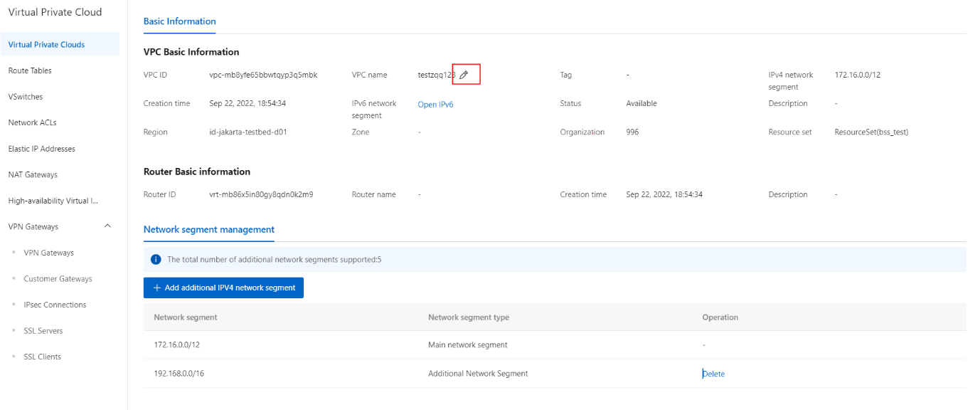The width and height of the screenshot is (980, 410).
Task: Click the info icon in the notice banner
Action: [156, 260]
